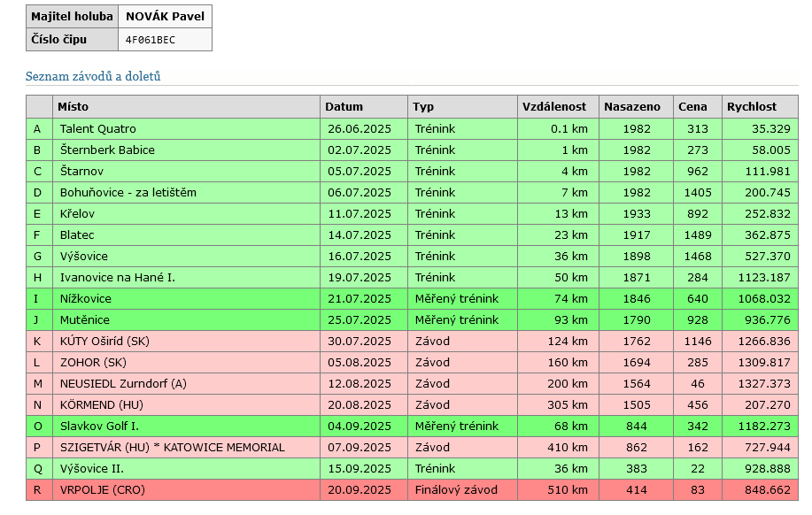Image resolution: width=812 pixels, height=515 pixels.
Task: Click owner name NOVÁK Pavel
Action: pyautogui.click(x=165, y=17)
